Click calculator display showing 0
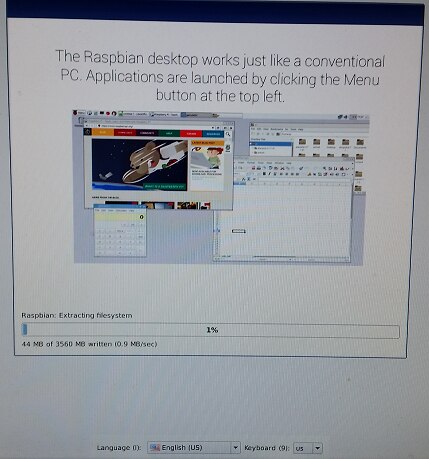The height and width of the screenshot is (459, 429). coord(120,217)
